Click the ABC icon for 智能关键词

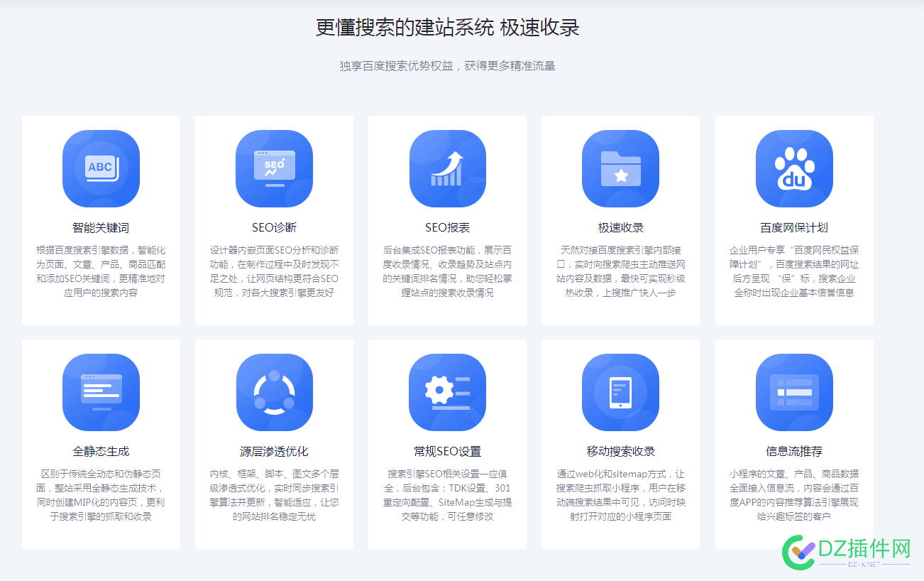[x=101, y=168]
